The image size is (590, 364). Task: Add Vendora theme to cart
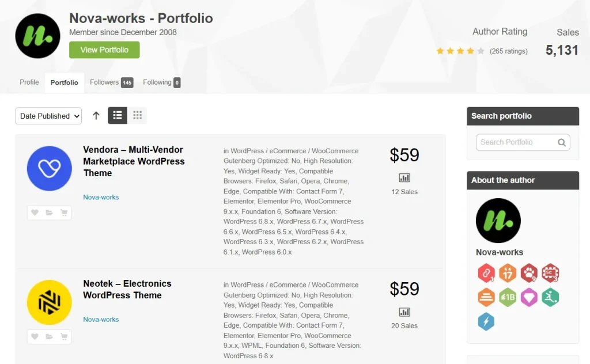[x=64, y=213]
